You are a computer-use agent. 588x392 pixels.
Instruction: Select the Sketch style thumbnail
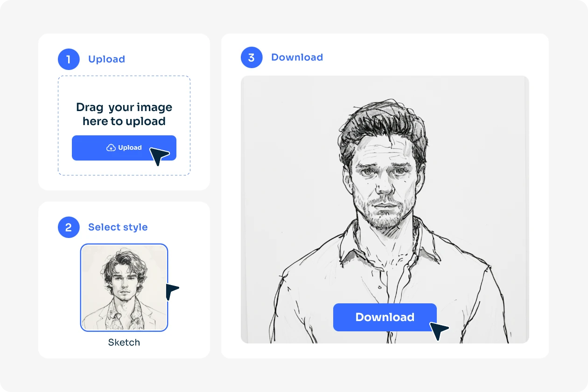click(x=124, y=287)
